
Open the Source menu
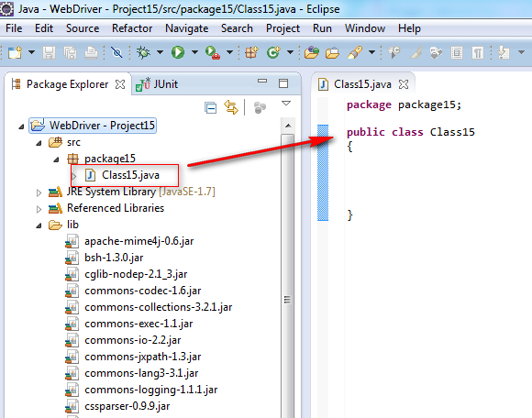(83, 28)
